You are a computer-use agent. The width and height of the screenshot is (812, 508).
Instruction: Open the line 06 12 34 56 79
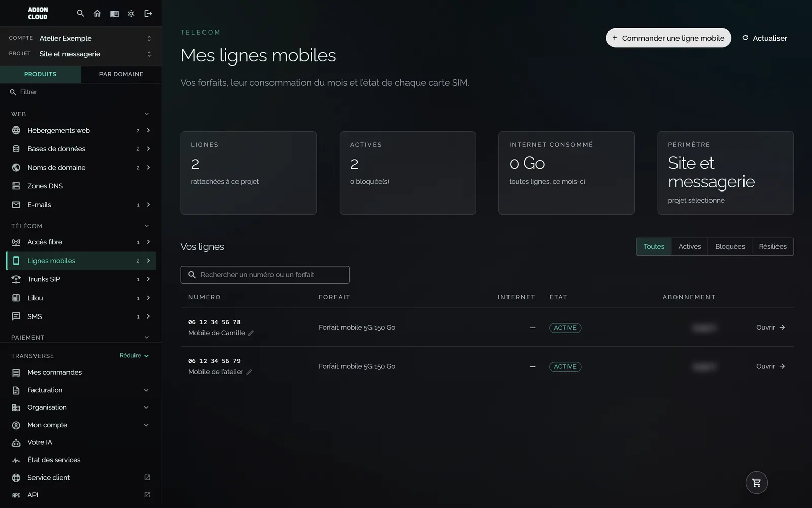[x=770, y=366]
